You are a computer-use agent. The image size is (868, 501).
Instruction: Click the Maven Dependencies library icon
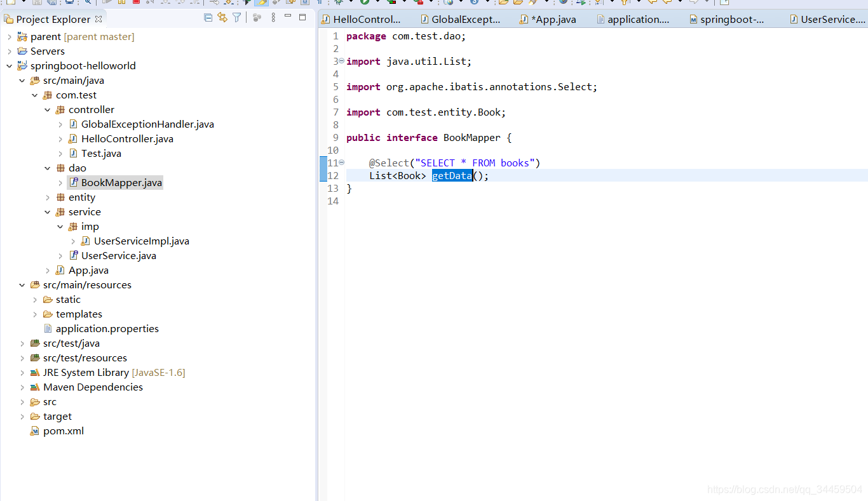tap(35, 387)
